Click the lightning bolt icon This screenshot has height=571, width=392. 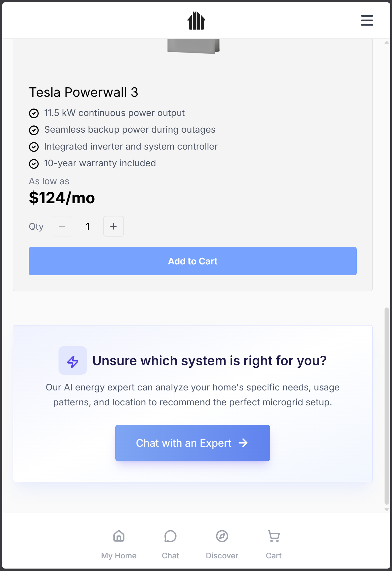73,361
